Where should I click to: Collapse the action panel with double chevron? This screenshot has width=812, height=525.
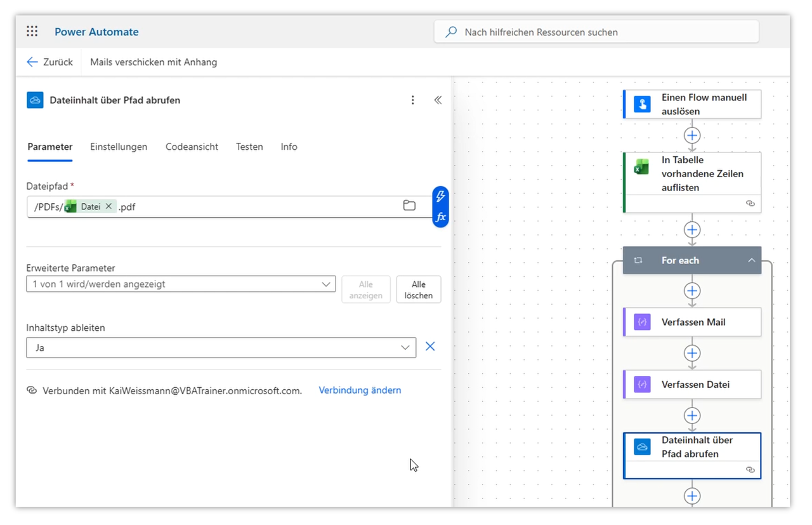pyautogui.click(x=438, y=100)
